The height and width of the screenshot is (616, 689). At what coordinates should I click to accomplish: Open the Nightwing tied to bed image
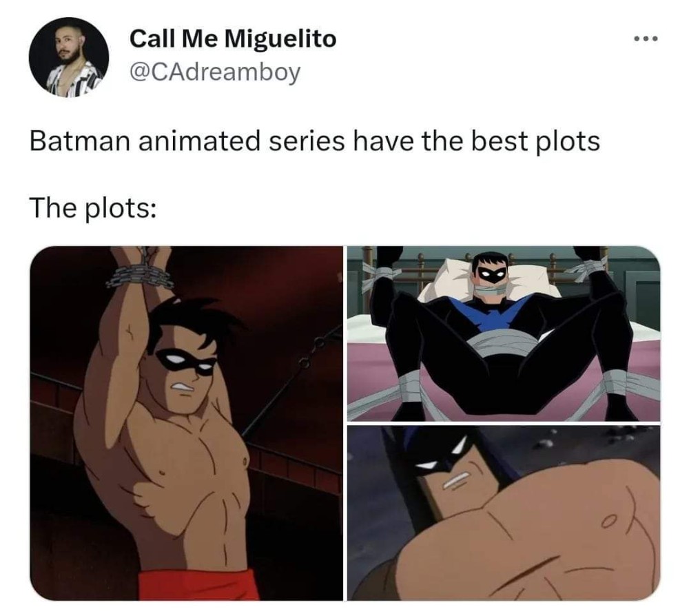point(504,333)
